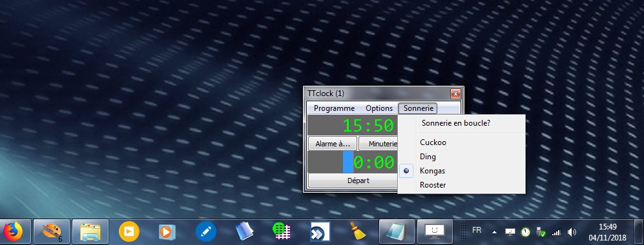Open the Options menu
This screenshot has height=245, width=644.
pos(379,108)
